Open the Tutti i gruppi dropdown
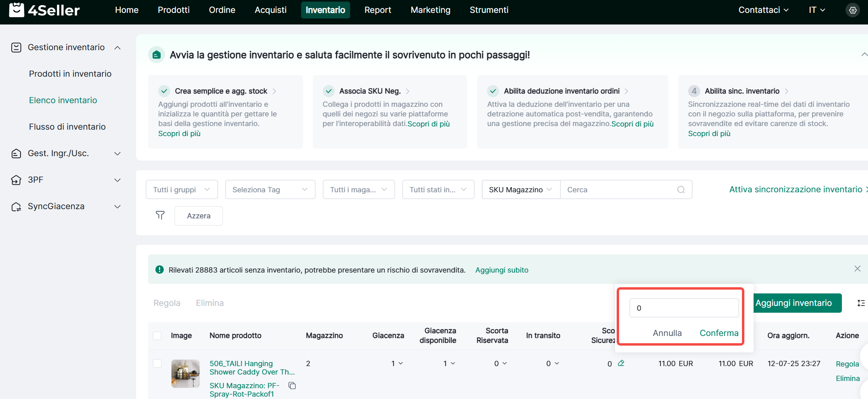This screenshot has height=399, width=868. pos(181,189)
